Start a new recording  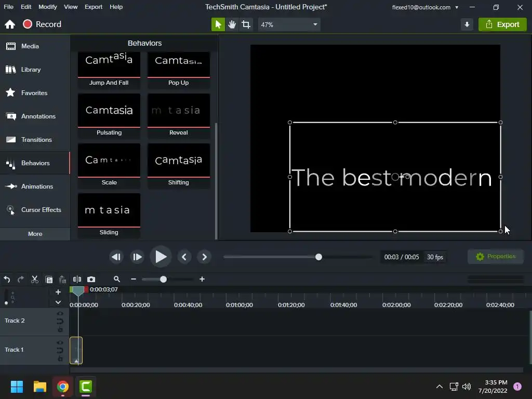(x=42, y=24)
